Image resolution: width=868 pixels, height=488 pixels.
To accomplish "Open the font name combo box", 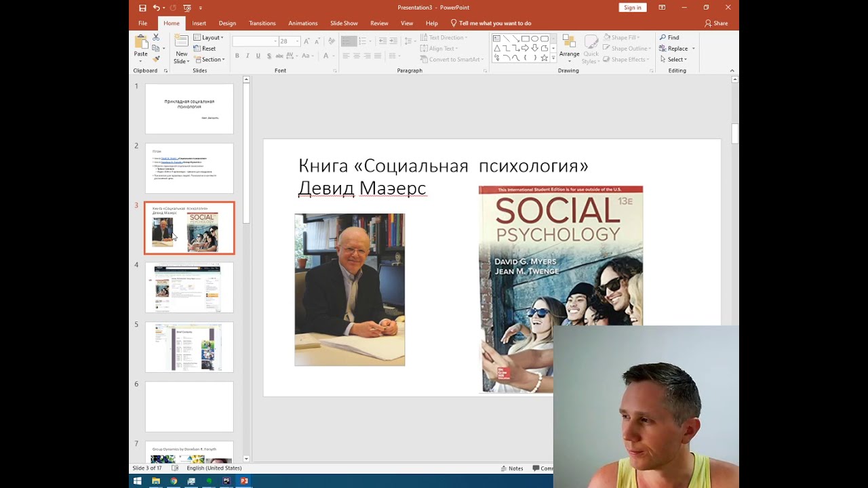I will click(x=255, y=41).
